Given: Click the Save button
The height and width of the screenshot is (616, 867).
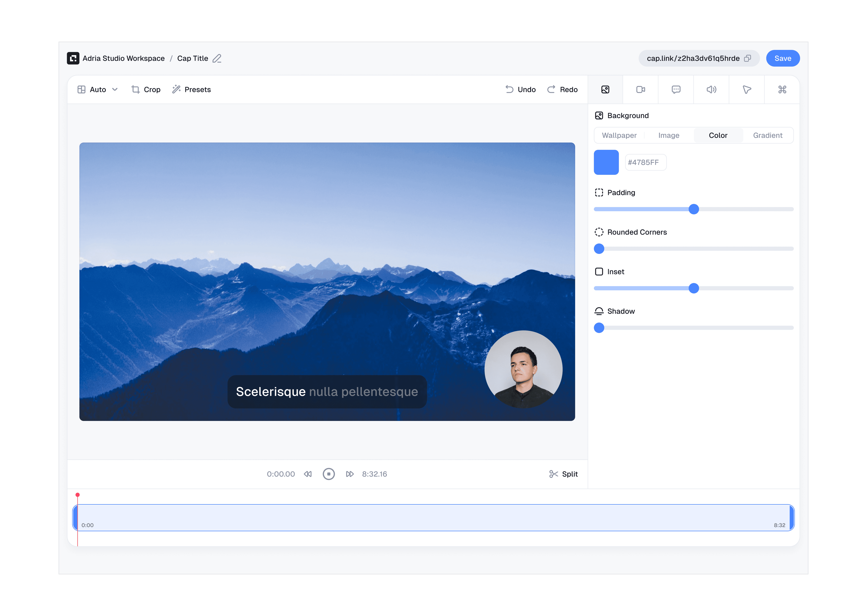Looking at the screenshot, I should 782,58.
